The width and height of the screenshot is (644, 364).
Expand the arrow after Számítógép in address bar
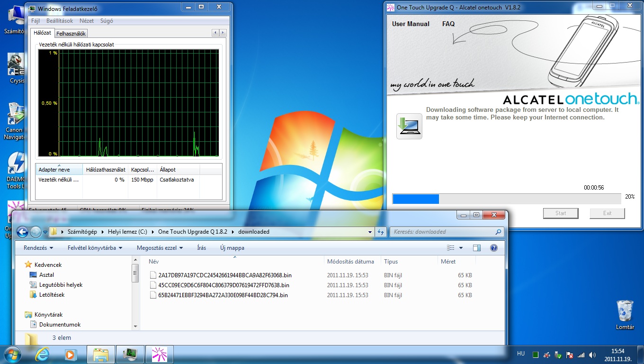(103, 232)
